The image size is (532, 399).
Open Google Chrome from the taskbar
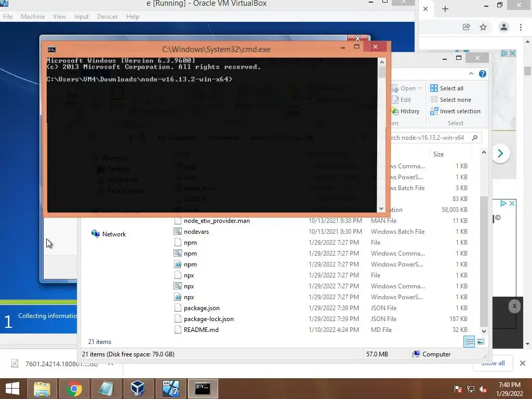pyautogui.click(x=74, y=389)
